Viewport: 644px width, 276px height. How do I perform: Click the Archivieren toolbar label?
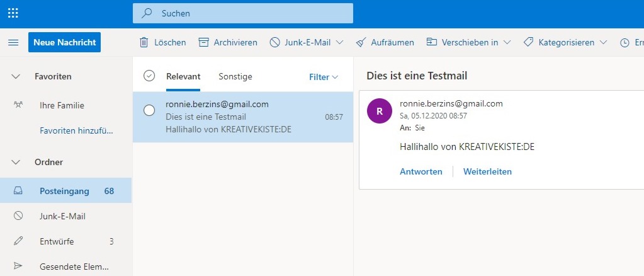[x=235, y=42]
